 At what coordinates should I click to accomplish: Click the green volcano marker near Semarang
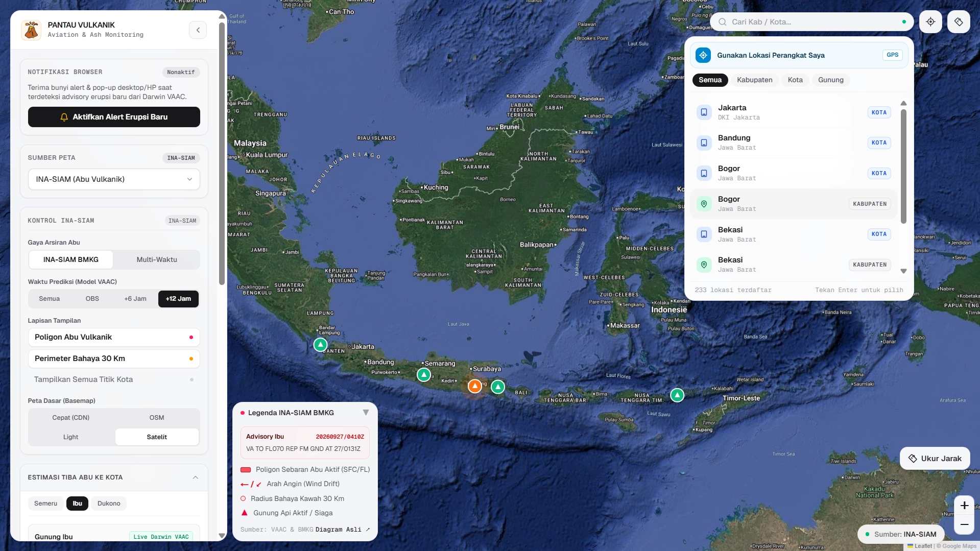[x=424, y=375]
